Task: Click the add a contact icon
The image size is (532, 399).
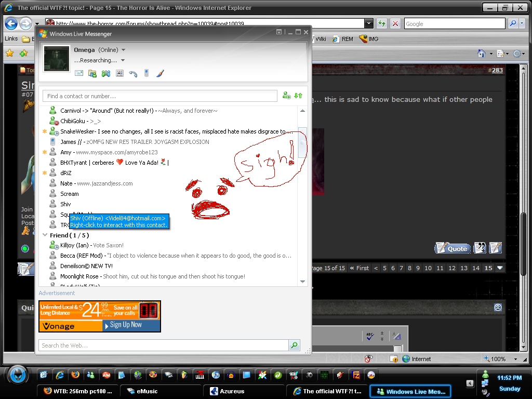Action: click(x=286, y=96)
